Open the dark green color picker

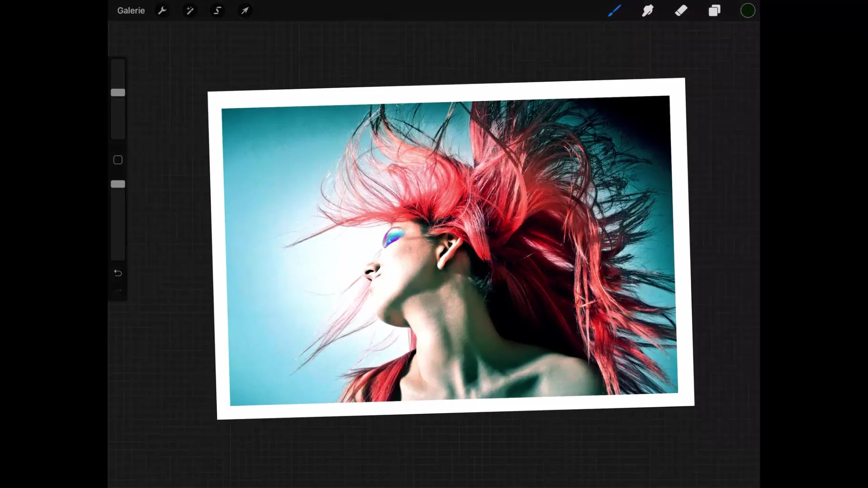click(748, 10)
